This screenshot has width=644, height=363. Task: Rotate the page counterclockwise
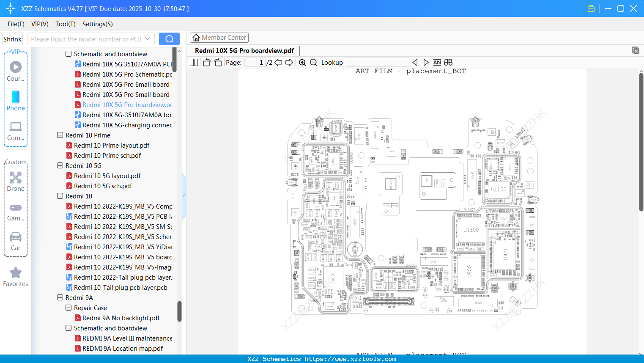(x=206, y=62)
